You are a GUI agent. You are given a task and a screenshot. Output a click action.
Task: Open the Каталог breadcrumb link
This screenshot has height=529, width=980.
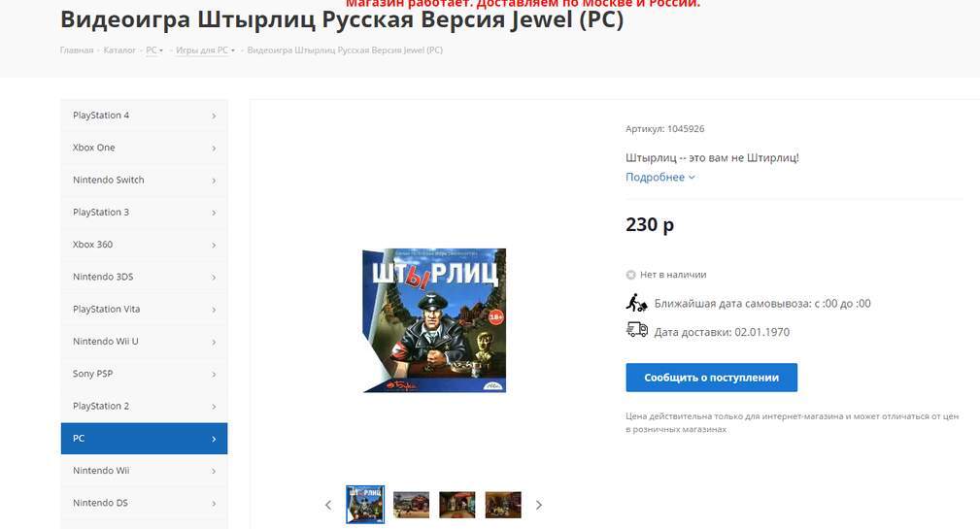(119, 50)
